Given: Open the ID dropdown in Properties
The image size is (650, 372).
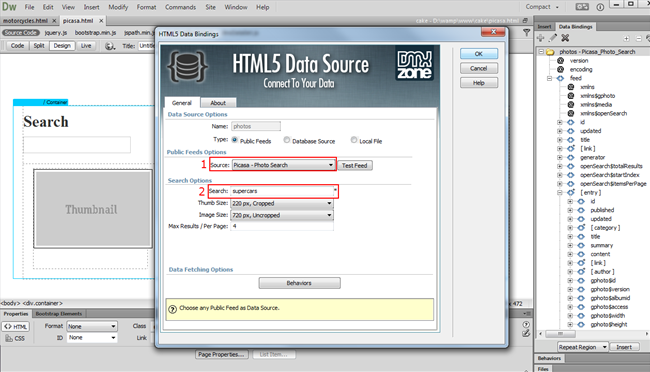Looking at the screenshot, I should point(92,338).
